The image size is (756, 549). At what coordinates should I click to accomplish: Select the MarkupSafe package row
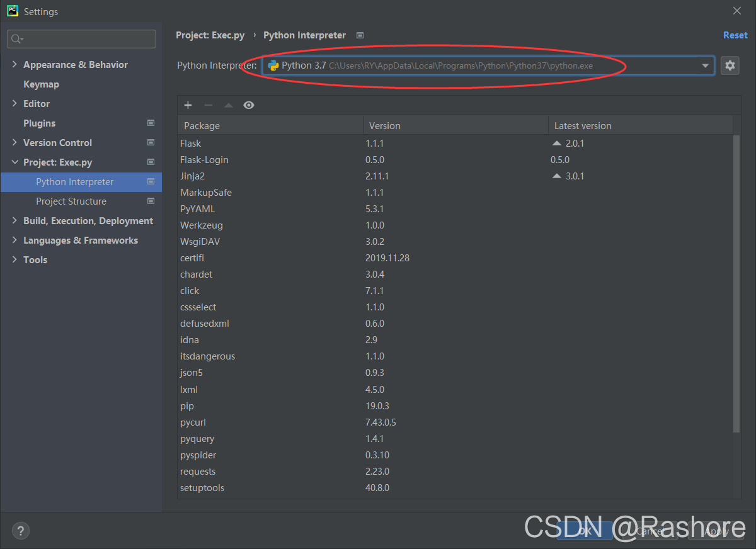click(x=455, y=193)
